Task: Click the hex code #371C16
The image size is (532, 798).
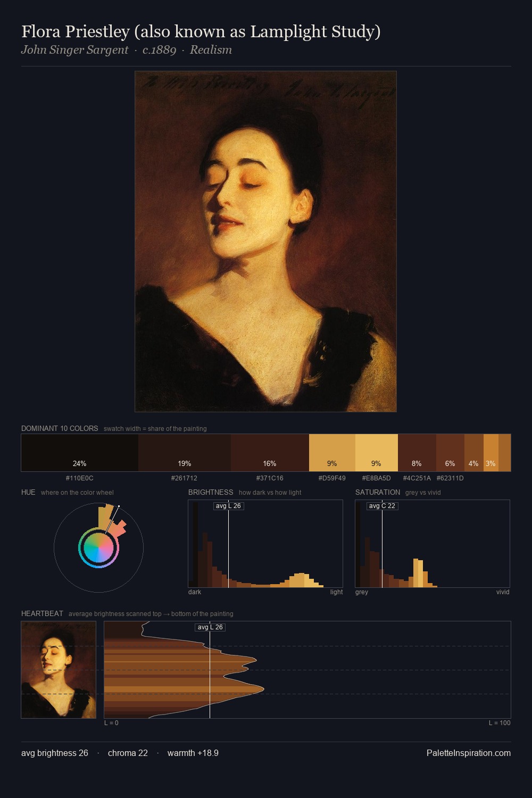Action: pyautogui.click(x=270, y=478)
